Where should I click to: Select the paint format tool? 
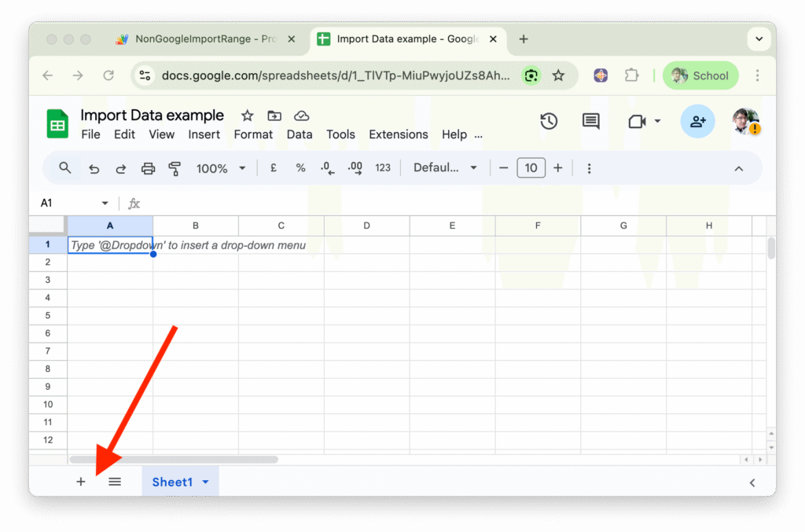point(175,168)
